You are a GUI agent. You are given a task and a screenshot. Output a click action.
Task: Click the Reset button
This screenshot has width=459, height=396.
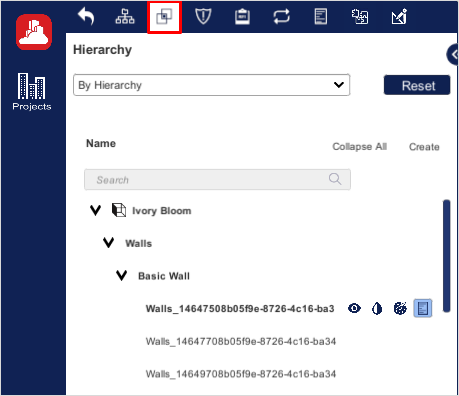click(x=417, y=85)
